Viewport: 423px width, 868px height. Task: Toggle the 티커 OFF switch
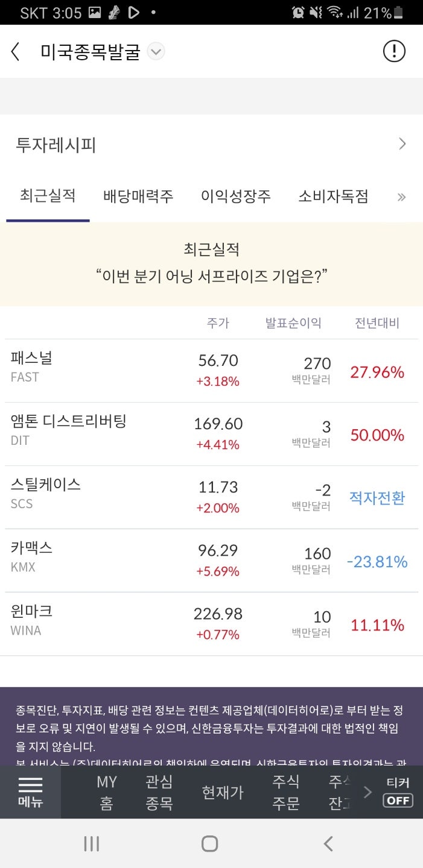click(398, 792)
